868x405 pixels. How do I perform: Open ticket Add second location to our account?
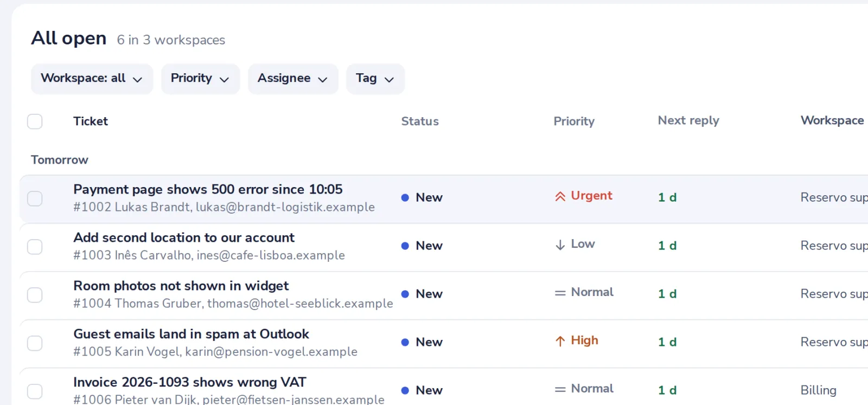(x=184, y=237)
